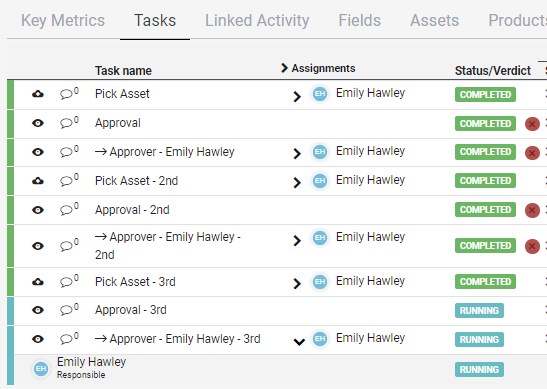Expand all via Assignments header chevron

pos(284,68)
